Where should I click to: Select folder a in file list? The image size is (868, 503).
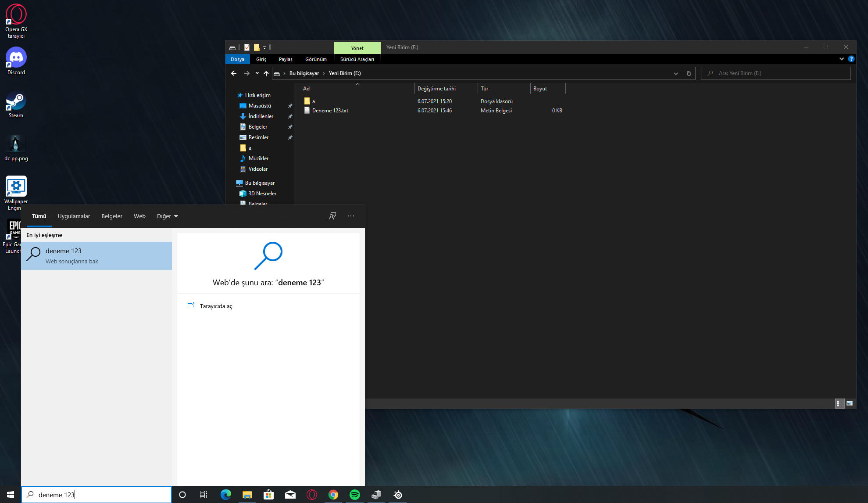[x=310, y=101]
